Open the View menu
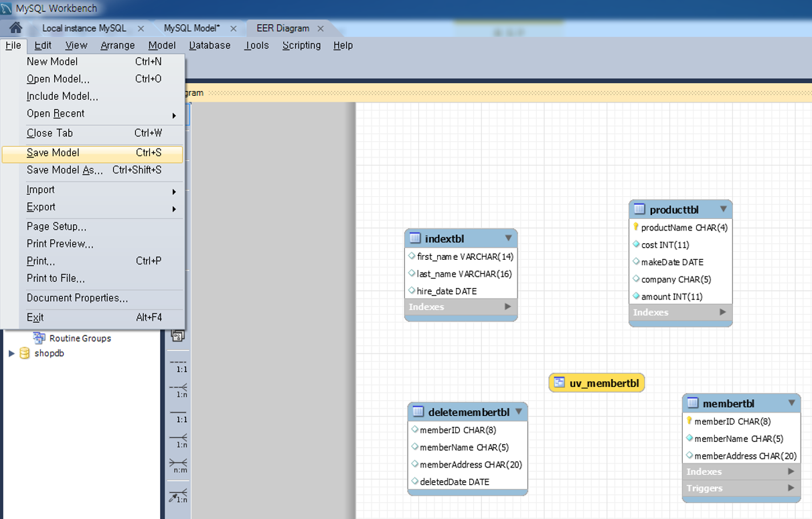The height and width of the screenshot is (519, 812). 76,46
